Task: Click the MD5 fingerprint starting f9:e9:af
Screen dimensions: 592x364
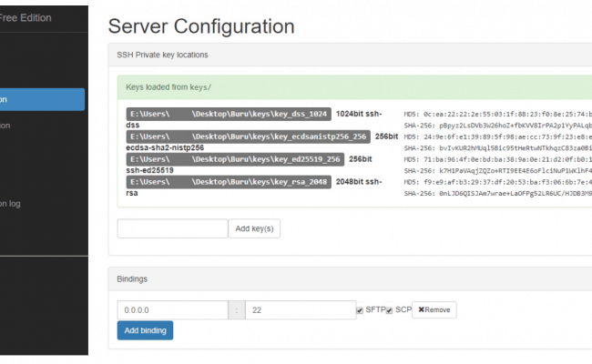Action: (498, 182)
